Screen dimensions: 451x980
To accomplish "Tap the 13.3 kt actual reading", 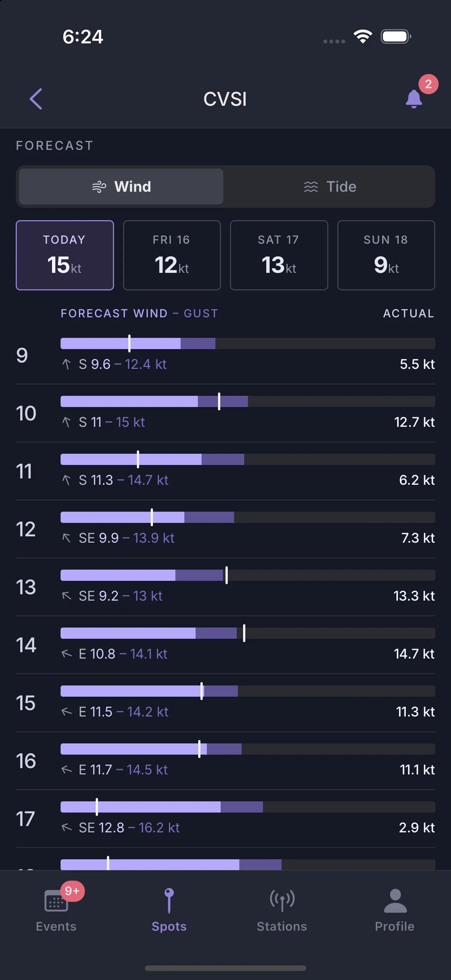I will (x=414, y=596).
